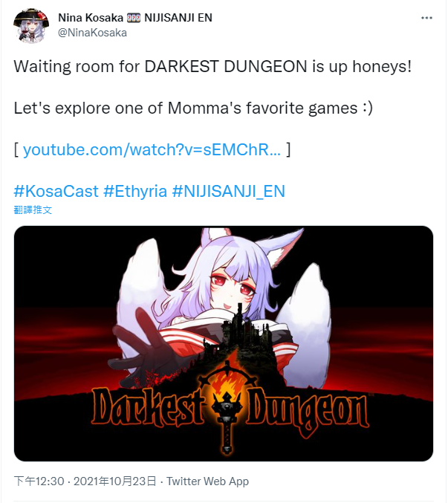Open the tweet's three-dot more menu

426,18
